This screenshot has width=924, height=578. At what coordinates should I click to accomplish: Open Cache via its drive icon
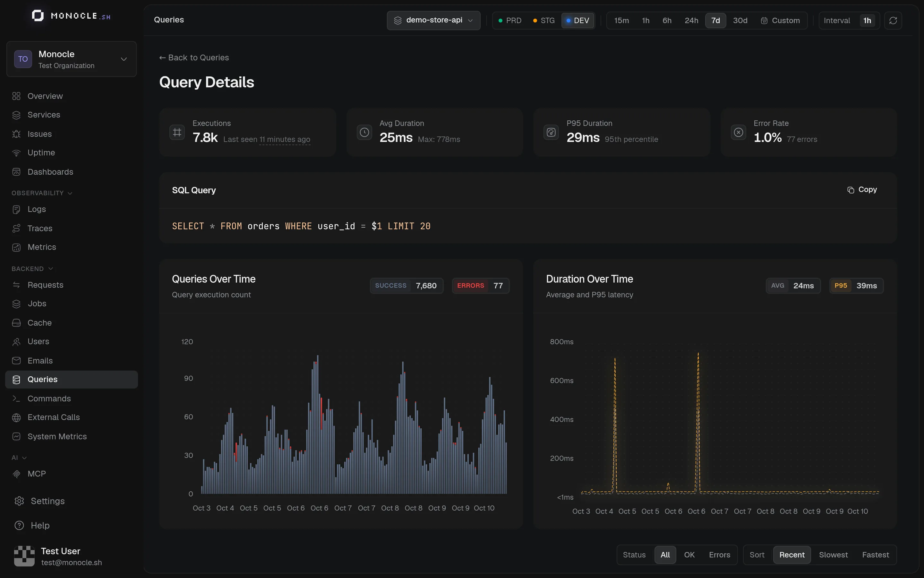tap(16, 323)
